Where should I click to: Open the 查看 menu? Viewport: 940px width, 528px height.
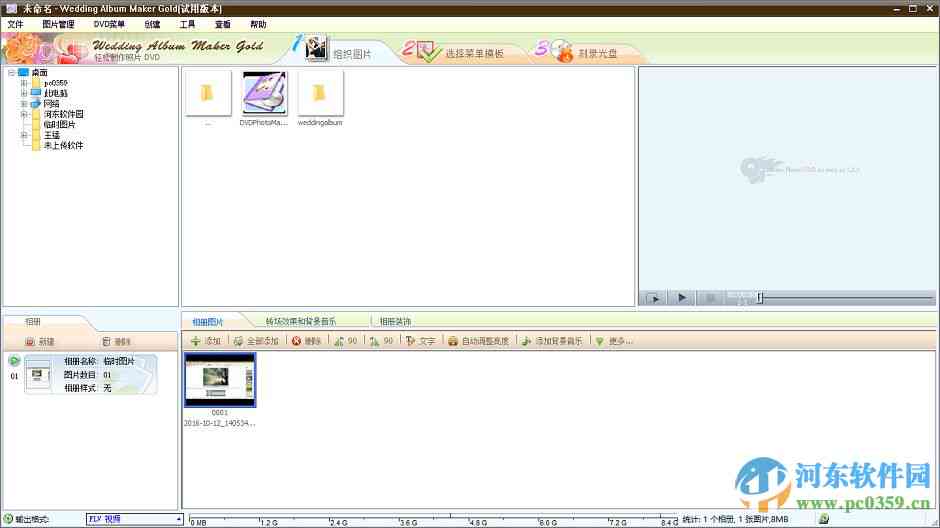pyautogui.click(x=223, y=25)
